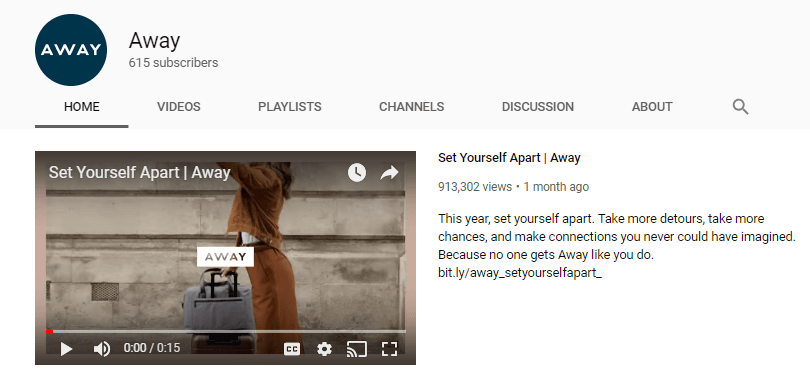Click the 615 subscribers text
Image resolution: width=810 pixels, height=386 pixels.
(174, 63)
